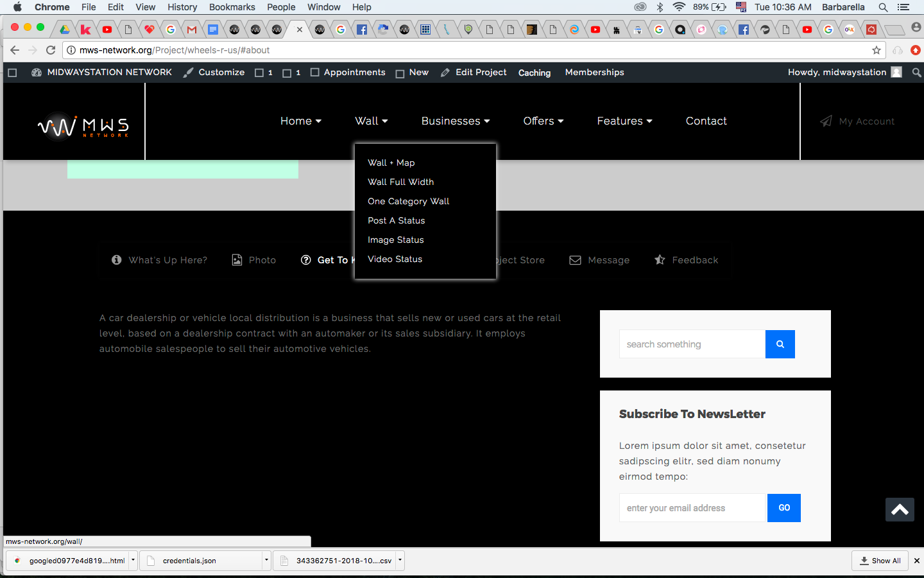The height and width of the screenshot is (578, 924).
Task: Expand the Businesses menu
Action: tap(455, 121)
